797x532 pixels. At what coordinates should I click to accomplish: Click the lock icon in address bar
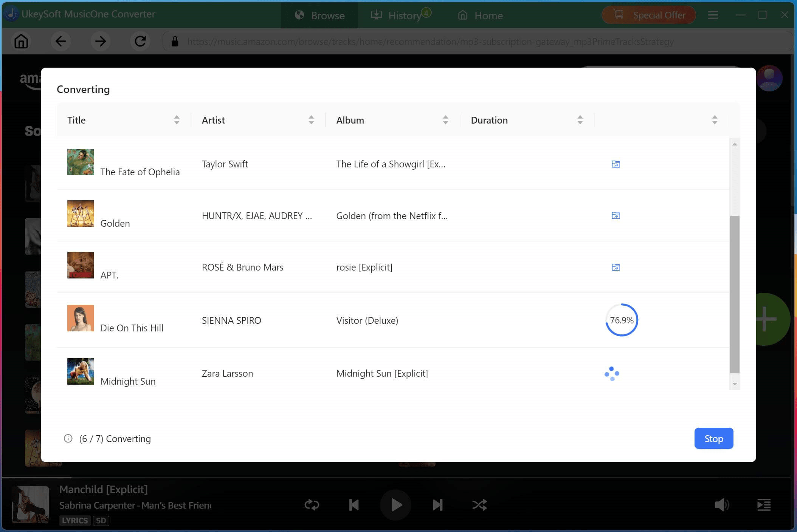(x=175, y=41)
